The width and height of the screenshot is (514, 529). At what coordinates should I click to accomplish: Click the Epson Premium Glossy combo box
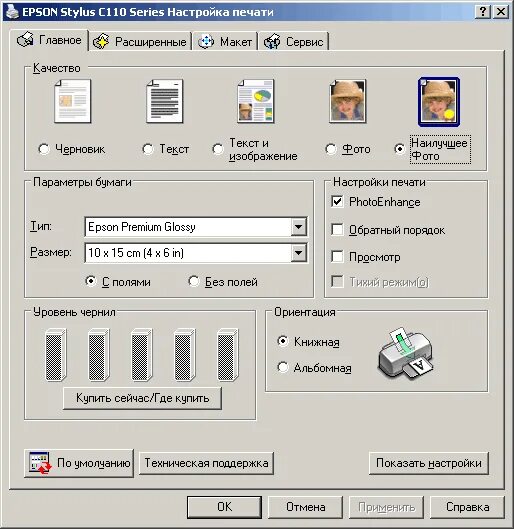pos(196,227)
